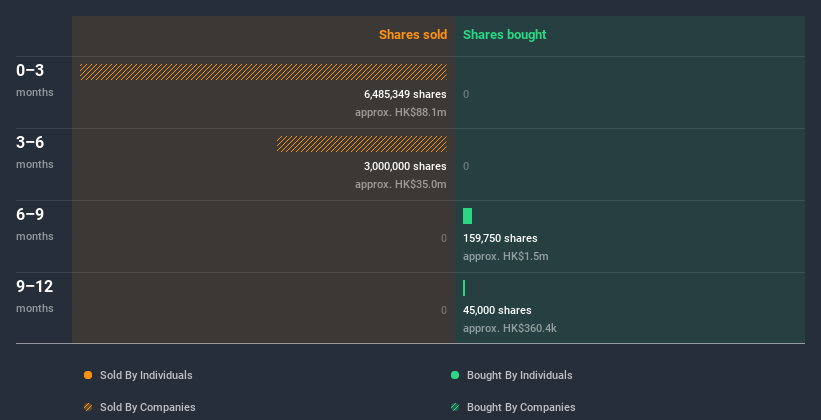The image size is (821, 420).
Task: Click the Shares sold column header
Action: [413, 35]
